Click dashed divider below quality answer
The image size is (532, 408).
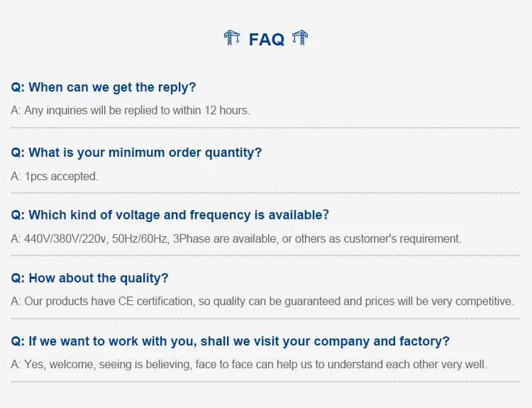tap(265, 319)
